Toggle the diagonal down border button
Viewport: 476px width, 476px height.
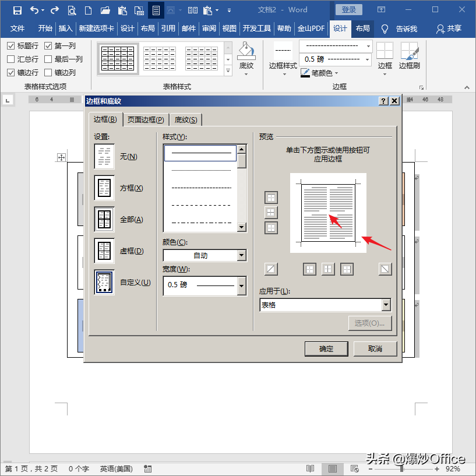pos(385,269)
